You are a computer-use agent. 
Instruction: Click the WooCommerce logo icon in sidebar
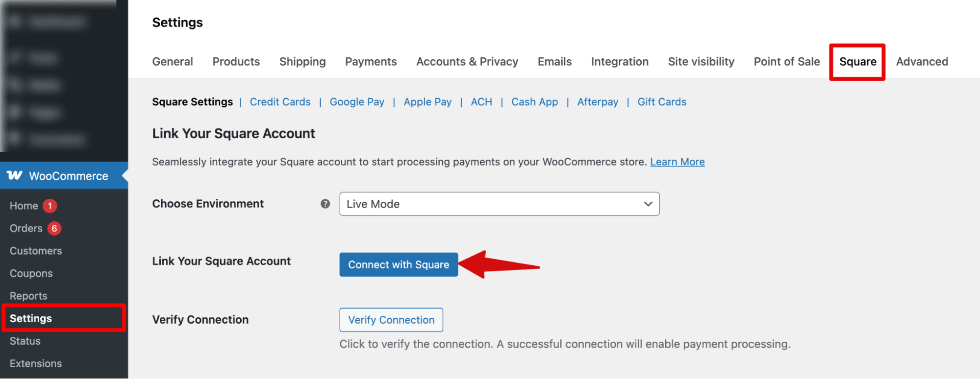click(x=15, y=175)
